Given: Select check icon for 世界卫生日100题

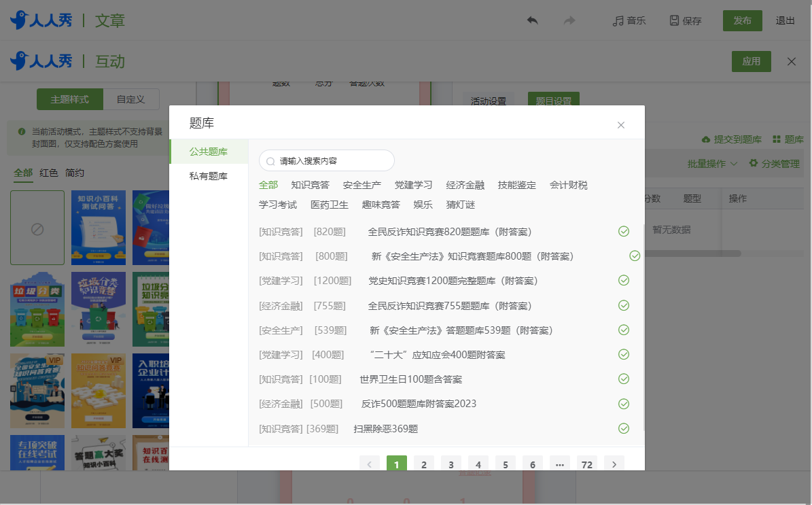Looking at the screenshot, I should pos(624,379).
